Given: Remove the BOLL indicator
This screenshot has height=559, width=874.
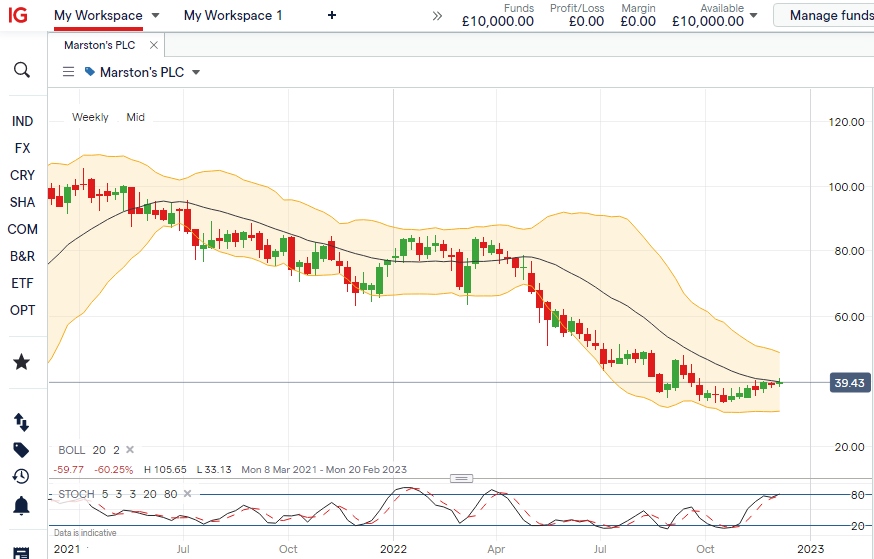Looking at the screenshot, I should click(x=129, y=451).
